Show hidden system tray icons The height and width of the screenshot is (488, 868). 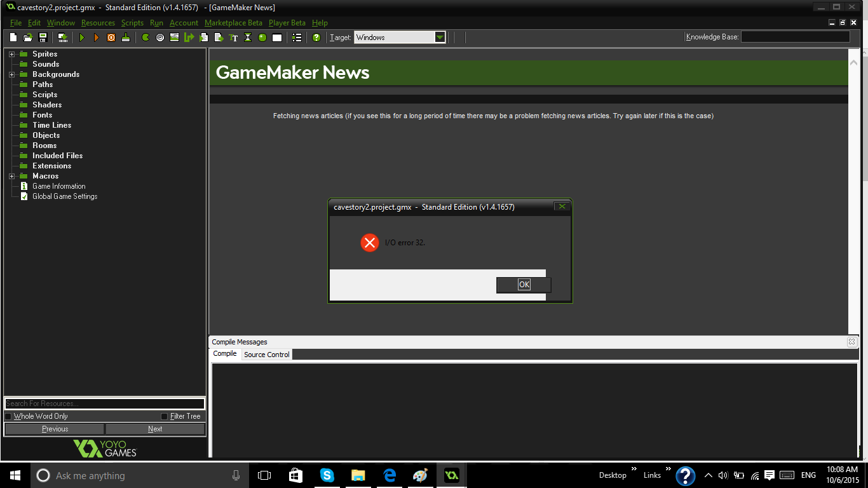[x=709, y=475]
